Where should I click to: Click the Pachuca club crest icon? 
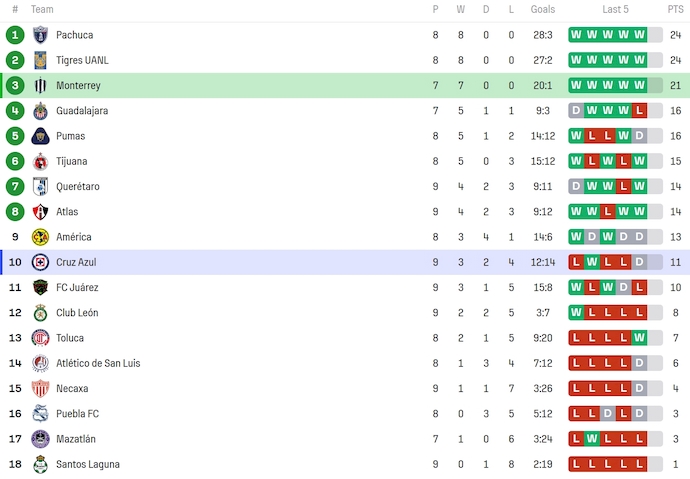point(40,35)
